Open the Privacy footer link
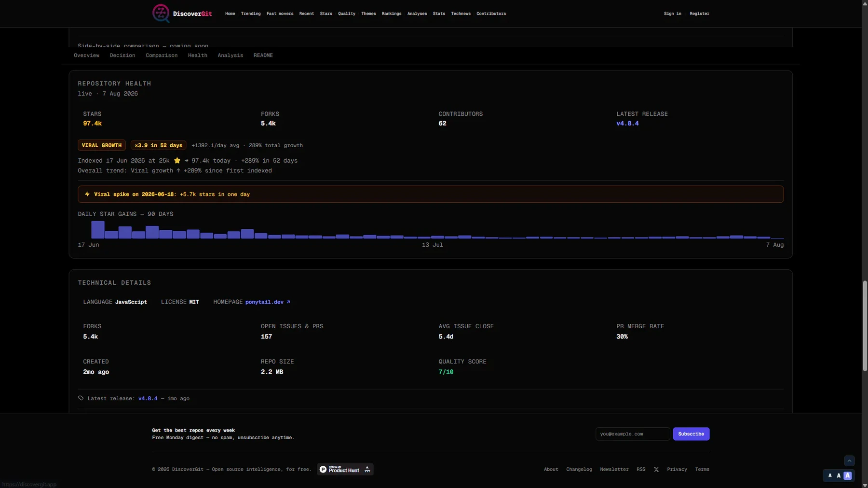This screenshot has height=488, width=868. tap(677, 469)
